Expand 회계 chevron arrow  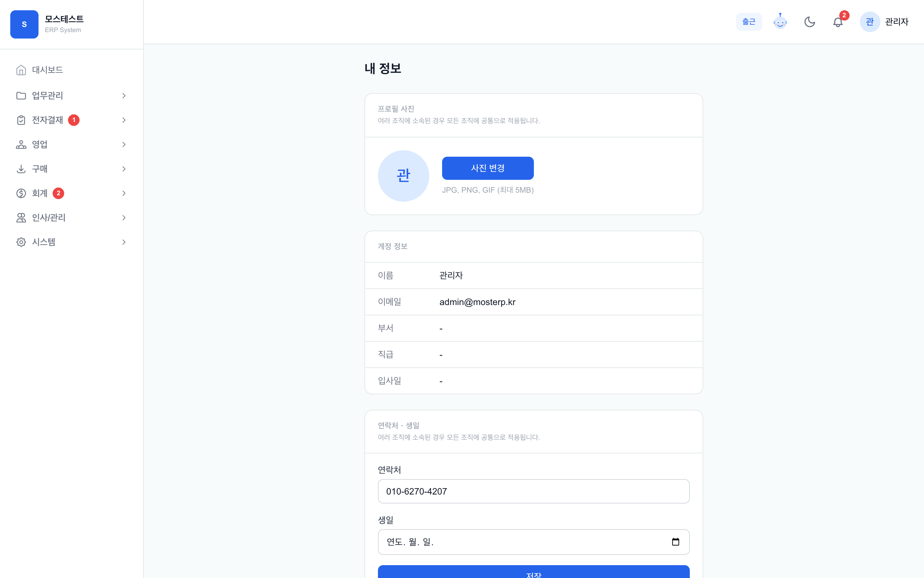pos(124,193)
